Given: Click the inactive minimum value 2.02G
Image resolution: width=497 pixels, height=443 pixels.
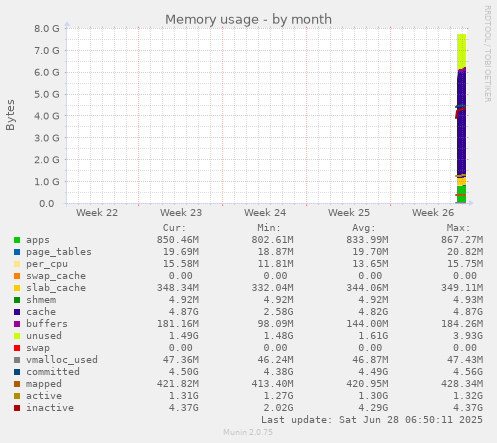Looking at the screenshot, I should coord(278,408).
